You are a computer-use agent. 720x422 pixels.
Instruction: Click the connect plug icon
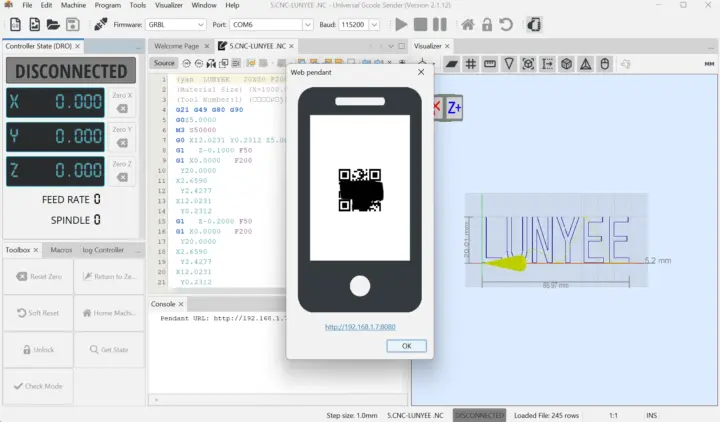[x=101, y=24]
